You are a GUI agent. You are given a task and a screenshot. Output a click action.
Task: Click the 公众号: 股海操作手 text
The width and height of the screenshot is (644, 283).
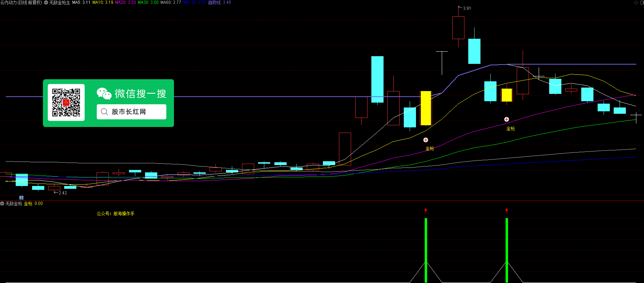coord(115,214)
